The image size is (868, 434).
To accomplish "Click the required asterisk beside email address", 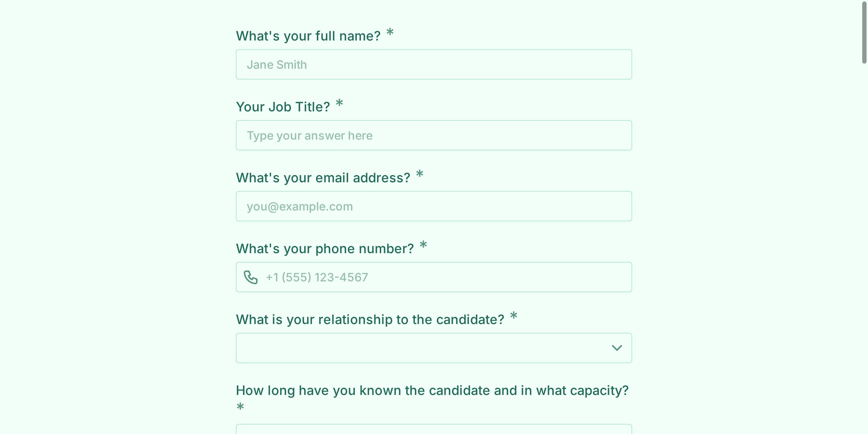I will click(x=420, y=174).
